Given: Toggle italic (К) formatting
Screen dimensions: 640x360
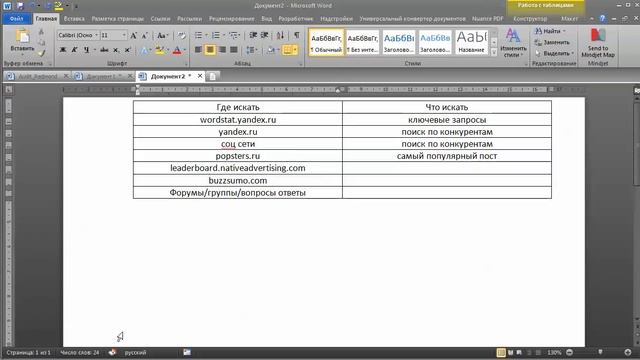Looking at the screenshot, I should [x=74, y=50].
